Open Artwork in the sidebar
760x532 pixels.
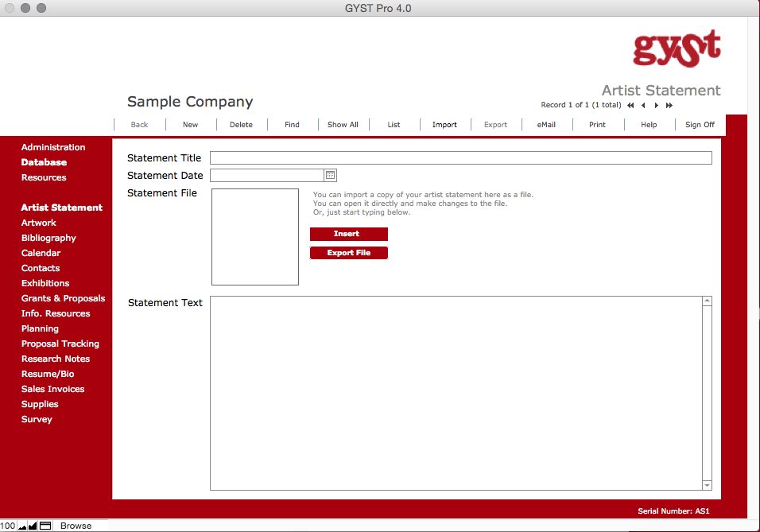39,223
